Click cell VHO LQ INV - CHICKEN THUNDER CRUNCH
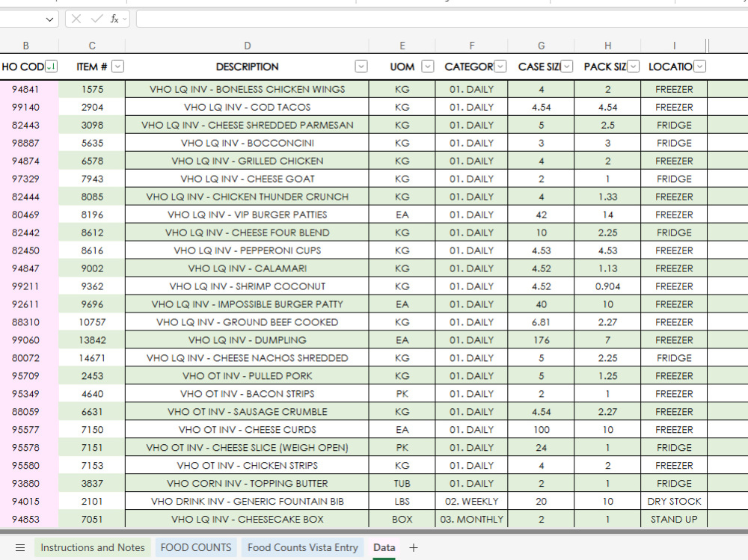 coord(247,197)
